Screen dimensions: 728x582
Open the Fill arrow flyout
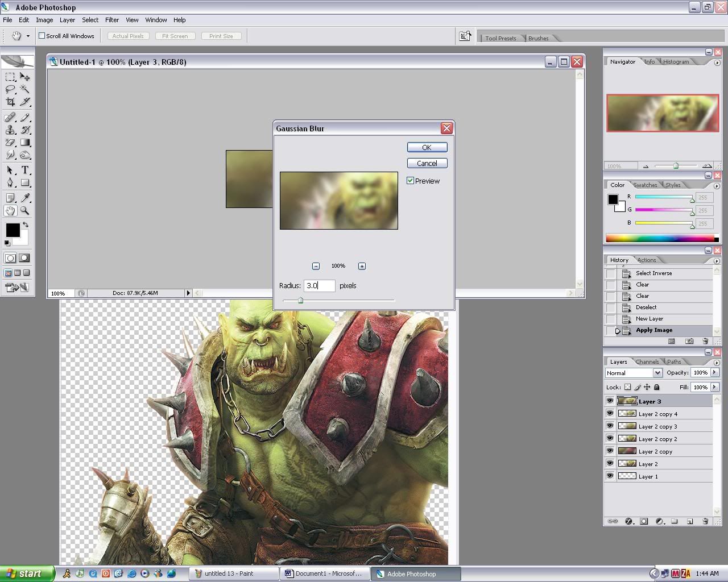(715, 387)
